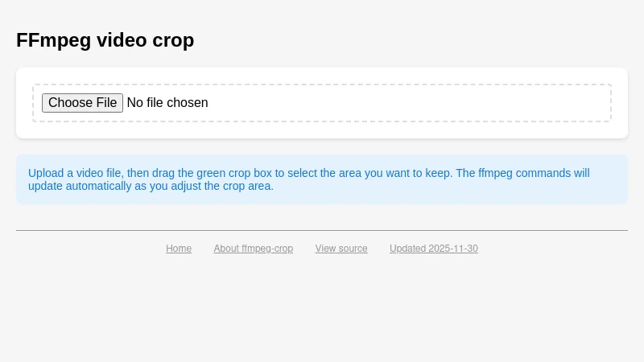Click the Choose File button
This screenshot has height=362, width=644.
point(82,103)
